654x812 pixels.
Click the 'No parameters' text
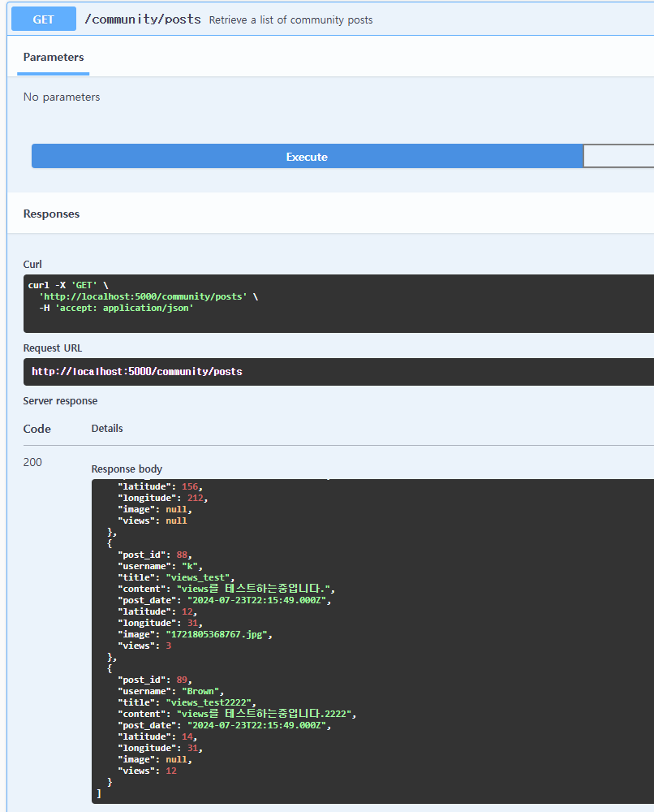(62, 97)
